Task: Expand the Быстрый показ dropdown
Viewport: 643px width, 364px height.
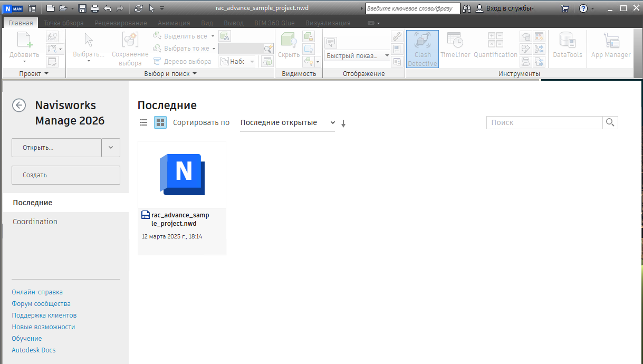Action: click(387, 55)
